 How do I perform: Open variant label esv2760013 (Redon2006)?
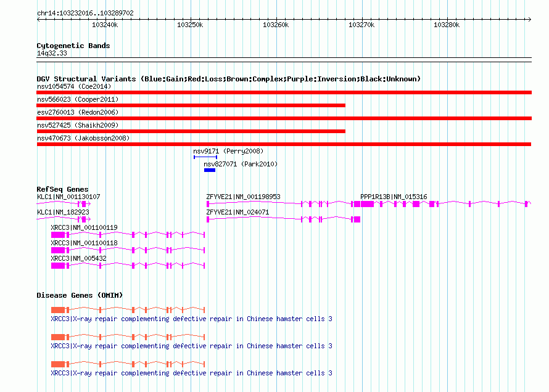[x=78, y=112]
